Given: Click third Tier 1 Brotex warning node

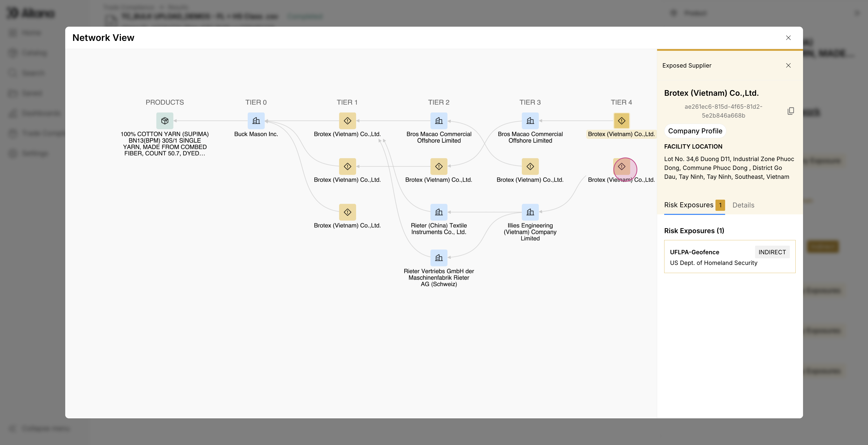Looking at the screenshot, I should click(347, 212).
